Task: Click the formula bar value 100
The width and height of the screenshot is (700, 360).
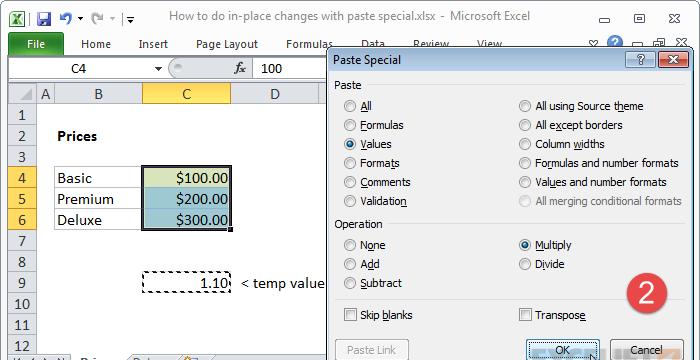Action: point(271,69)
